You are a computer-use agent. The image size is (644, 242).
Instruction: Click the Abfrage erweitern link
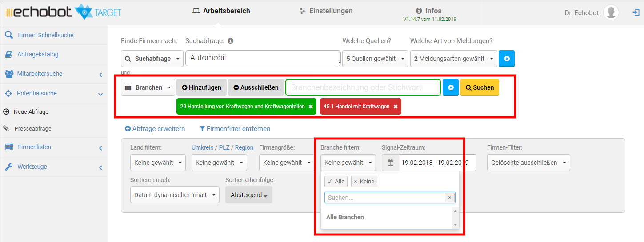pyautogui.click(x=155, y=129)
